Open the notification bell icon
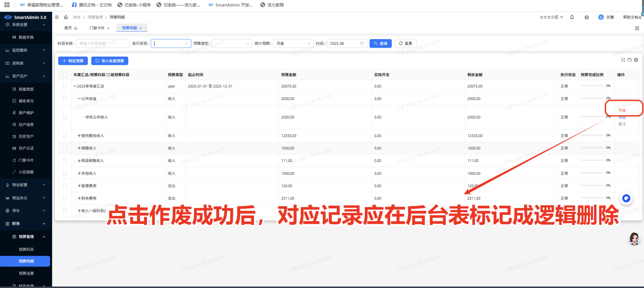 (572, 17)
